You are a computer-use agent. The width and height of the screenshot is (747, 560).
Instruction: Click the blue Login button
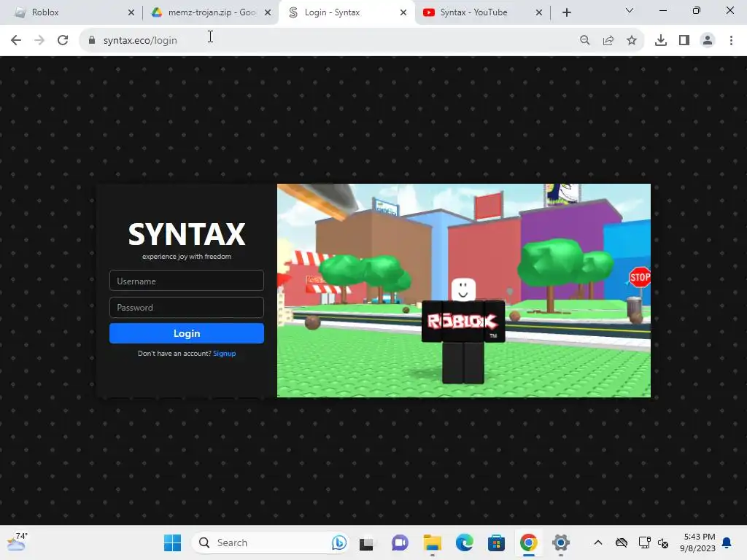point(187,333)
